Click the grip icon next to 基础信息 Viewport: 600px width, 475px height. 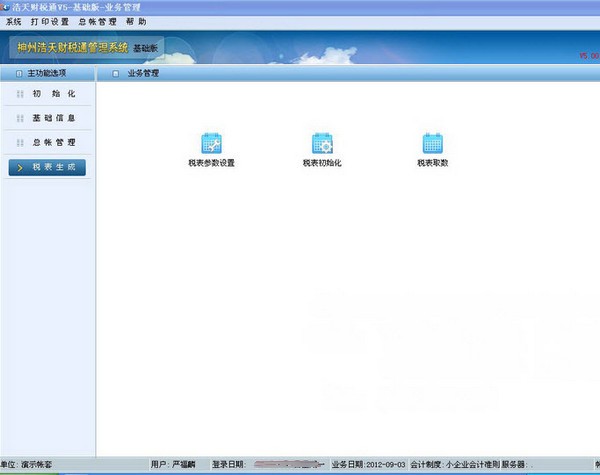(20, 118)
